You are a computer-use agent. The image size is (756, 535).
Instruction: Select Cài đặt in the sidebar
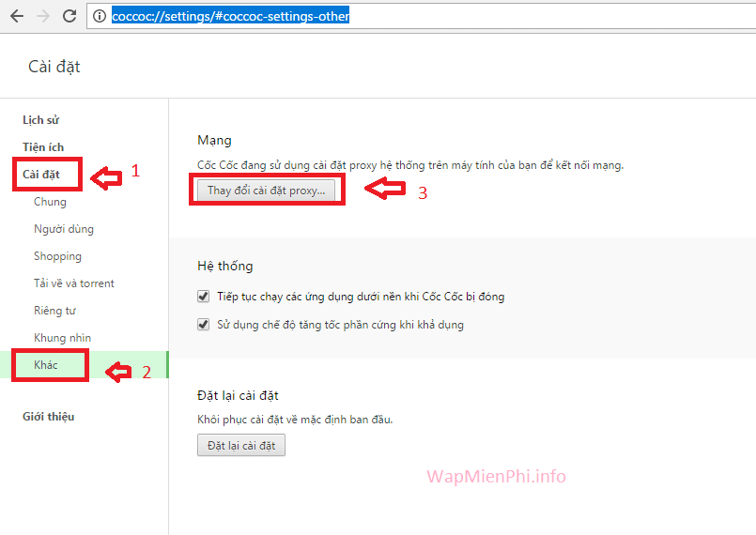click(x=41, y=174)
